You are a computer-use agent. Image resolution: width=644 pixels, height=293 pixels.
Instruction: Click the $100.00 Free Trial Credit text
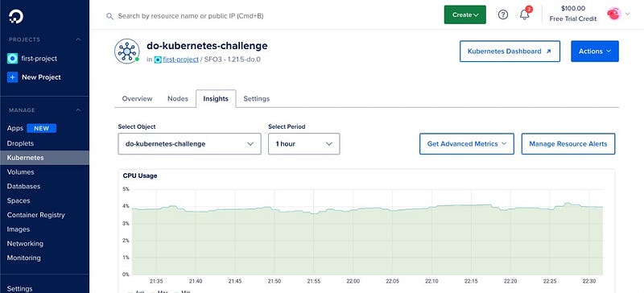click(x=573, y=14)
